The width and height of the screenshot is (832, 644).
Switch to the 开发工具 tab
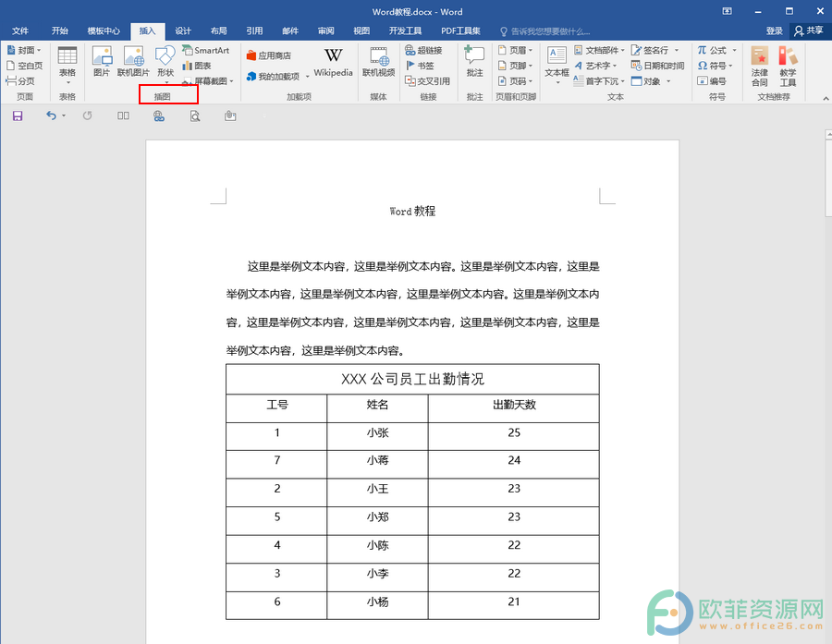click(x=405, y=30)
